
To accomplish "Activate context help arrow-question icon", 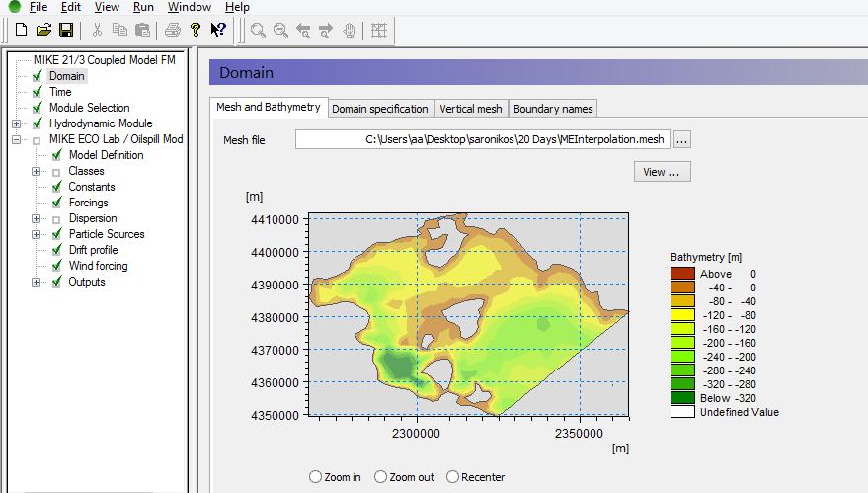I will [x=218, y=30].
